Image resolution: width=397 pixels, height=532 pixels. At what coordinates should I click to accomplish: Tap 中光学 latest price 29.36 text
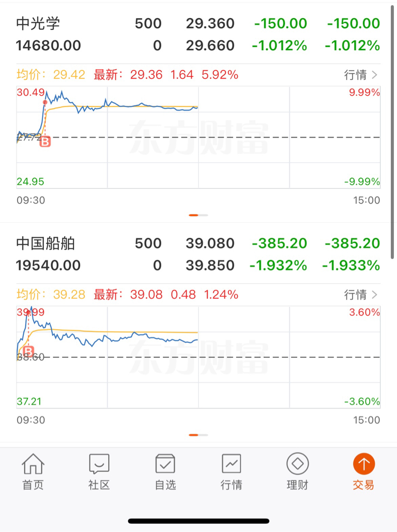coord(146,74)
